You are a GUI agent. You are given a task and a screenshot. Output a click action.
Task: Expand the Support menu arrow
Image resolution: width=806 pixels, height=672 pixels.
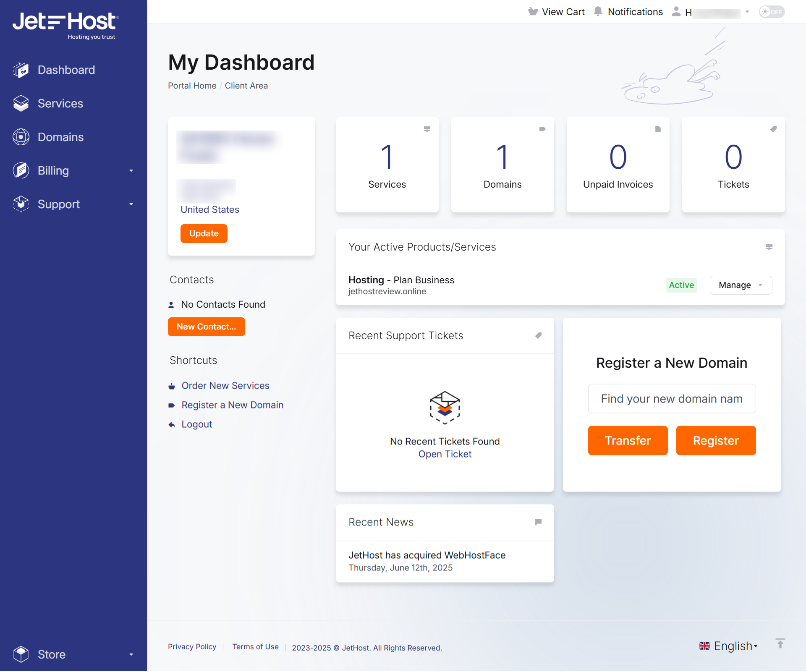(131, 204)
